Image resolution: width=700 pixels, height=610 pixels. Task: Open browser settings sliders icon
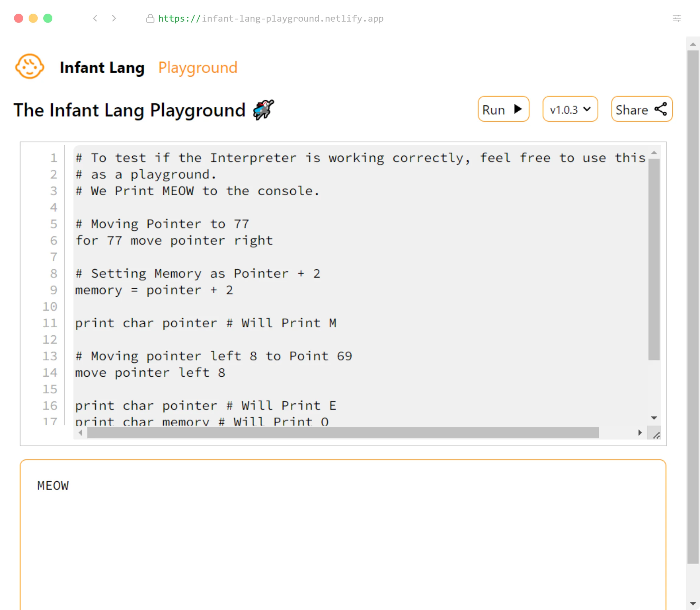pos(677,18)
